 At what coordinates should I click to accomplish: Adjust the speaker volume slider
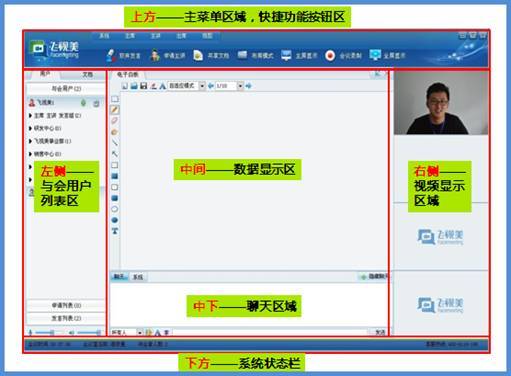(x=88, y=332)
